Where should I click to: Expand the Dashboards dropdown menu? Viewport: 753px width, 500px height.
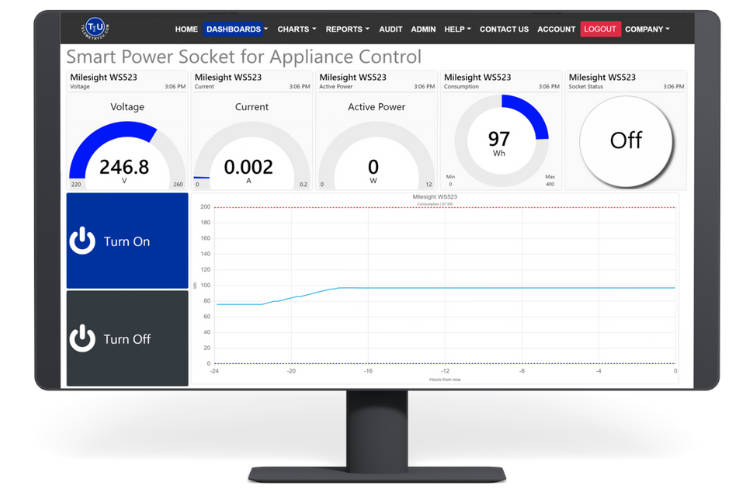(236, 29)
